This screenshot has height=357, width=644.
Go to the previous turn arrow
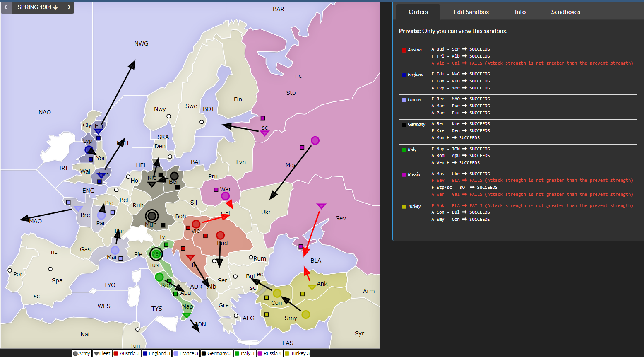click(x=7, y=7)
